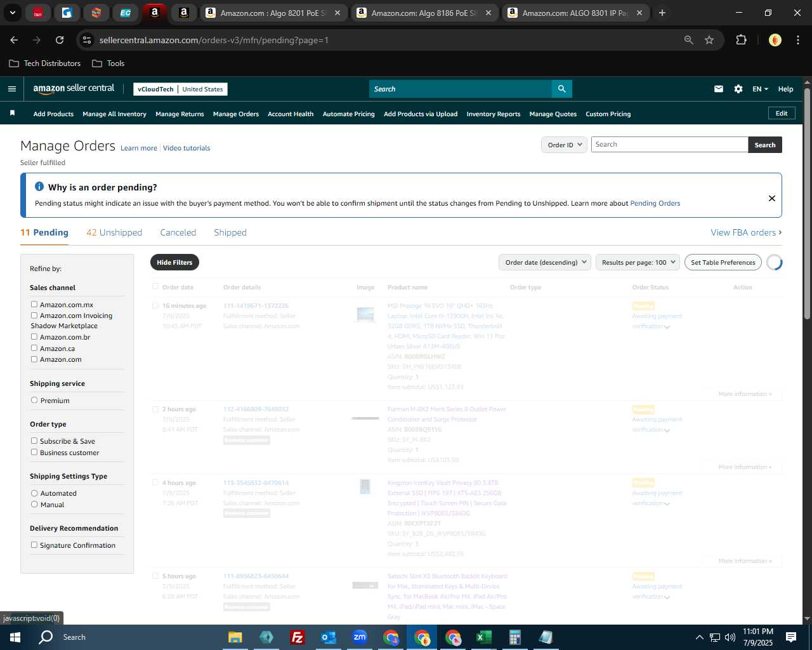Screen dimensions: 812x650
Task: Open the Pending Orders help link
Action: point(655,203)
